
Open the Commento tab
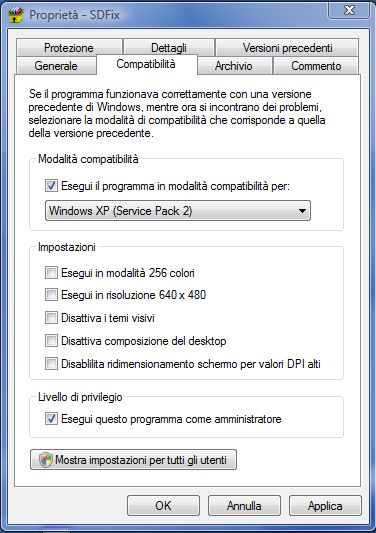(316, 66)
